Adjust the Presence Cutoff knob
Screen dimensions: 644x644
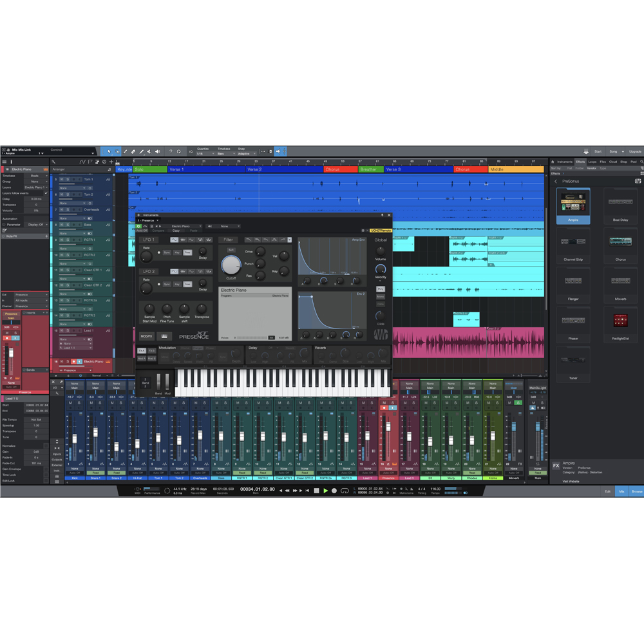point(231,265)
